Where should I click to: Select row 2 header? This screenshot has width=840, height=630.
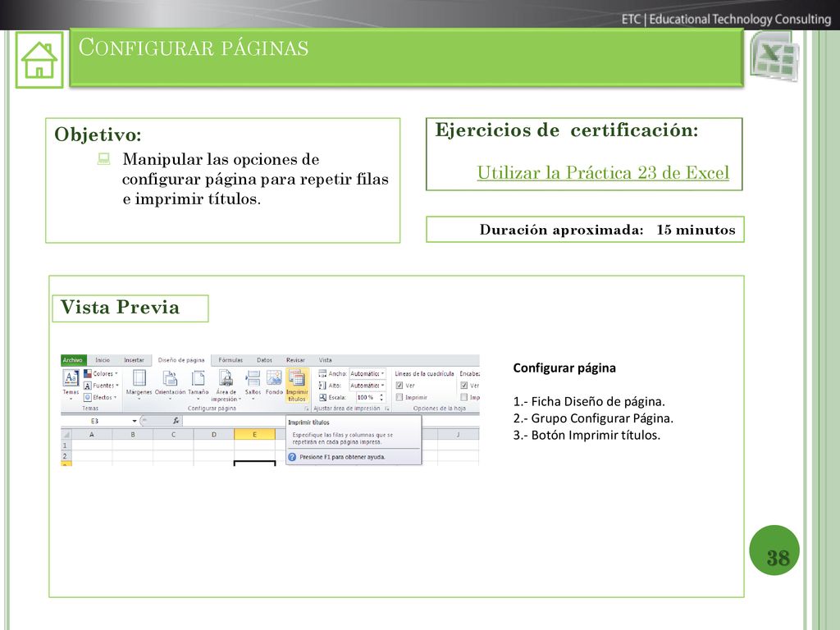click(x=66, y=456)
